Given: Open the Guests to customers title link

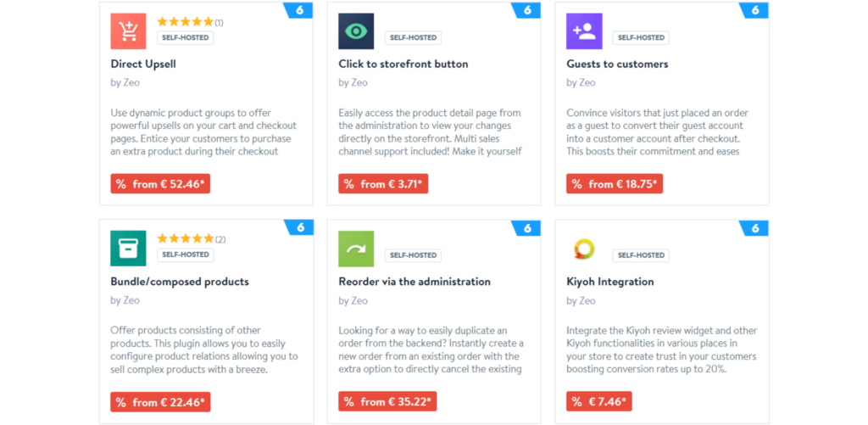Looking at the screenshot, I should 617,64.
